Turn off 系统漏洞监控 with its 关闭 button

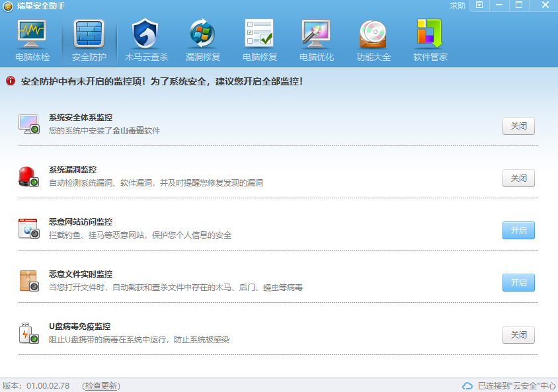(x=518, y=178)
